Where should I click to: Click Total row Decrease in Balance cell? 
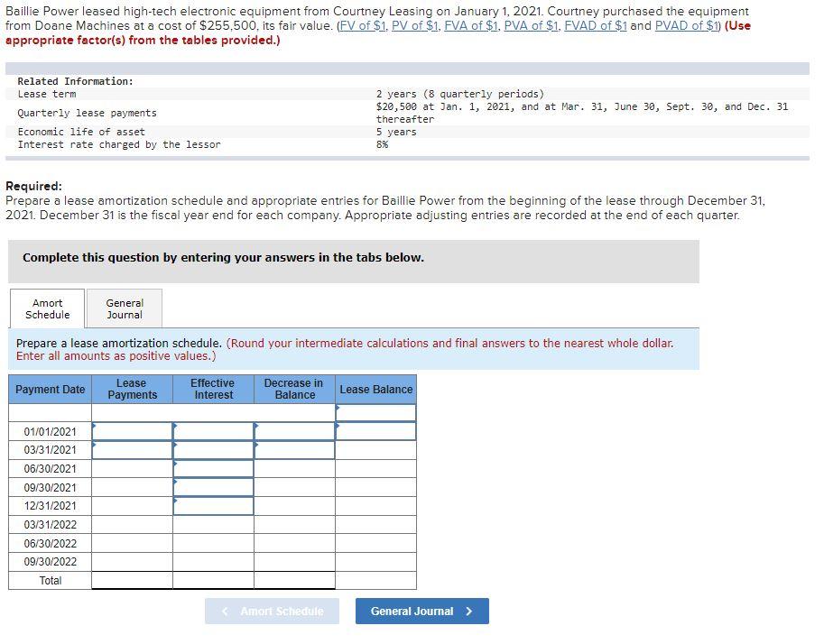click(295, 581)
